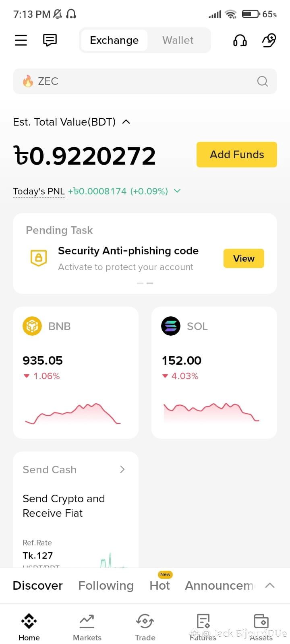Tap the Add Funds button
Screen dimensions: 290x644
coord(237,155)
